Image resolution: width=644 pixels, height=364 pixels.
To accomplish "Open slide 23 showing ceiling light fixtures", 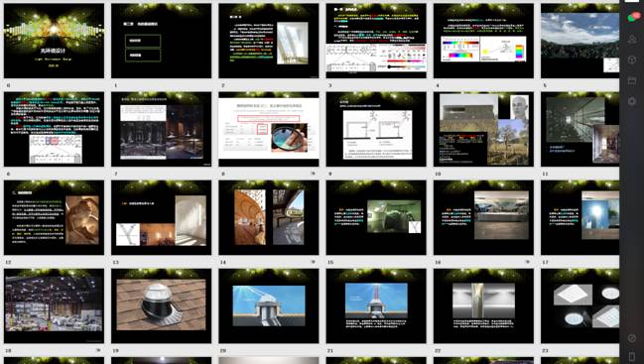I will click(580, 305).
